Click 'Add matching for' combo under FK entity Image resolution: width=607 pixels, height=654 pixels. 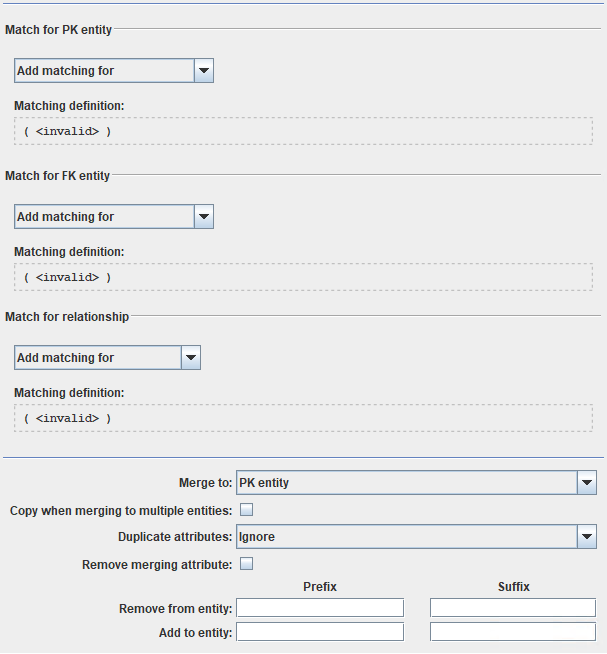(103, 217)
